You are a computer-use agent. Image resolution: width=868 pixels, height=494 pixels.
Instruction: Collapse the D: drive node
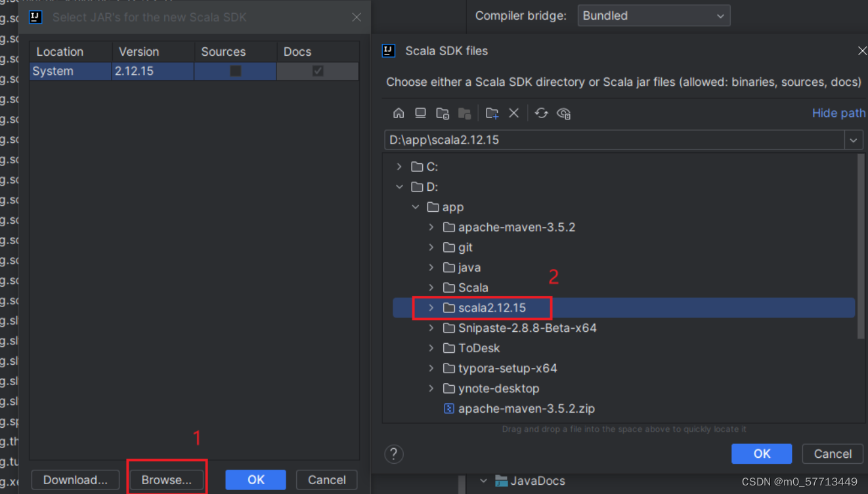point(399,187)
